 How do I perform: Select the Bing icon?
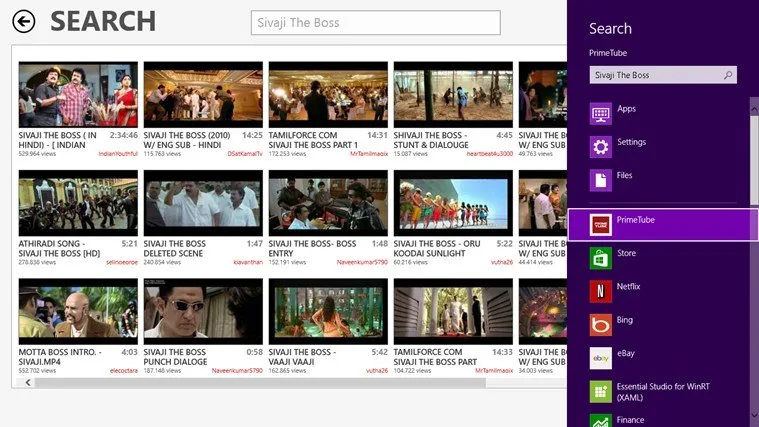point(601,324)
